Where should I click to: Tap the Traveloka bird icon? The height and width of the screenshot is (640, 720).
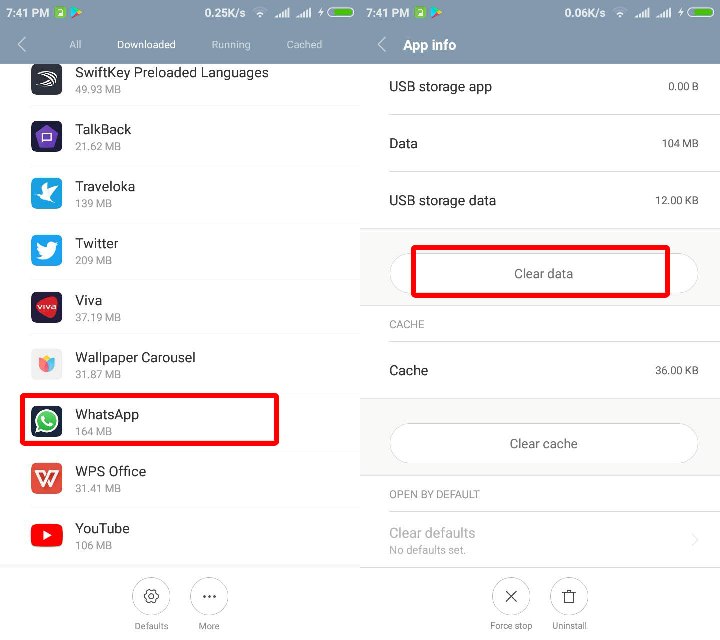[x=46, y=193]
